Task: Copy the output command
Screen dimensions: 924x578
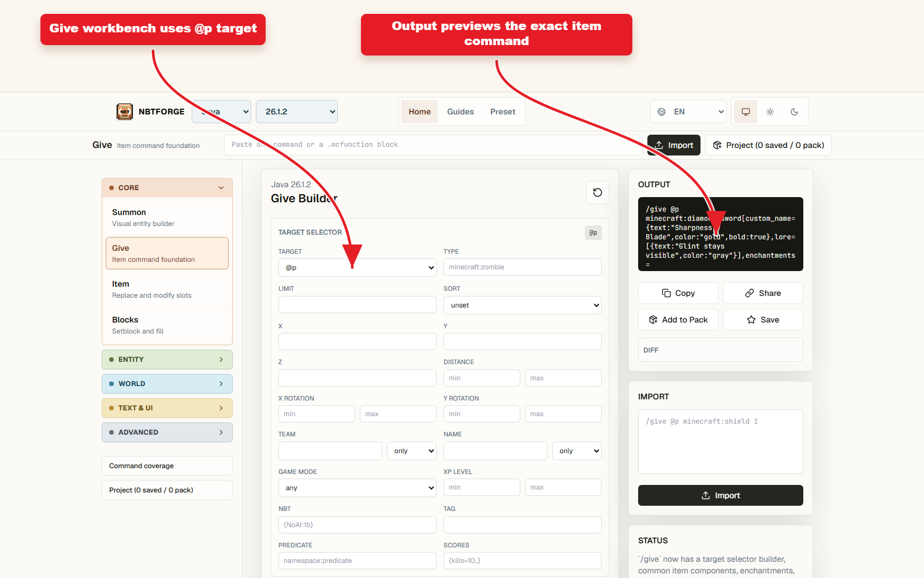Action: [x=678, y=293]
